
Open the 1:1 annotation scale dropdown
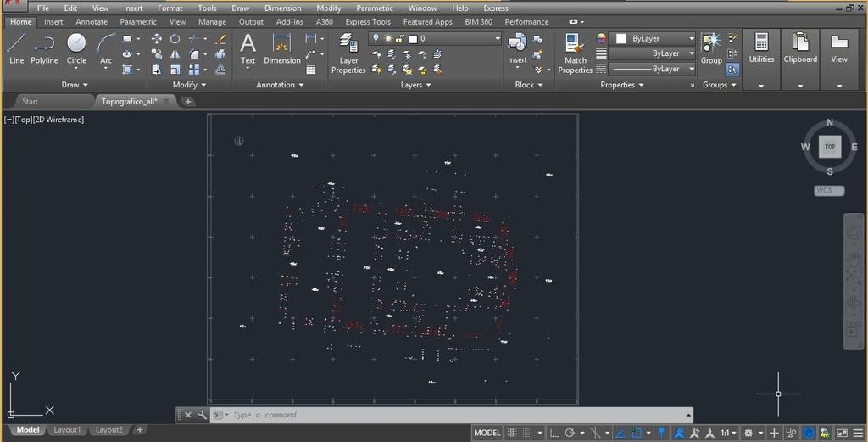(x=728, y=434)
